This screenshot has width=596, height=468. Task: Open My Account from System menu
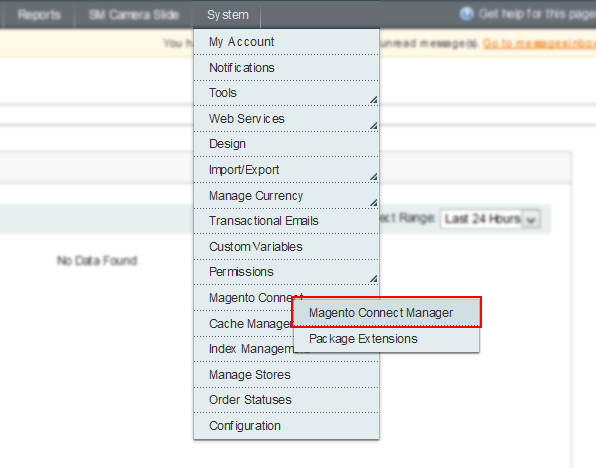pos(286,42)
